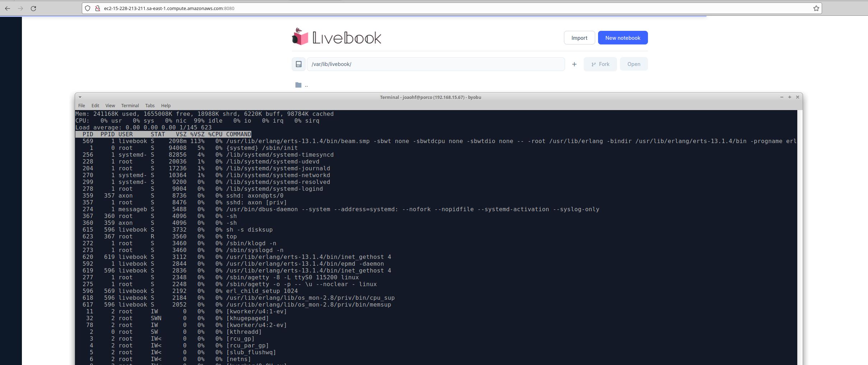The height and width of the screenshot is (365, 868).
Task: Minimize the Terminal window
Action: click(x=781, y=97)
